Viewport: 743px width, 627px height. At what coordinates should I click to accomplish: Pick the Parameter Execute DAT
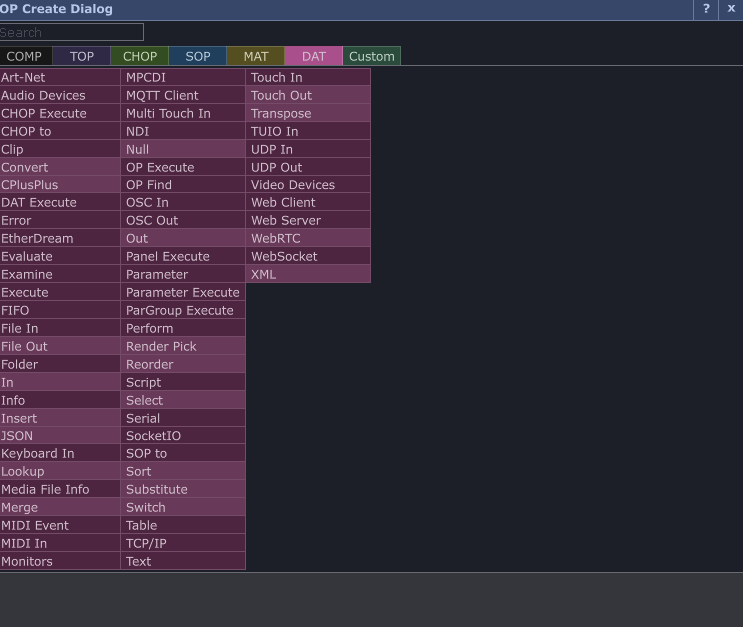[x=183, y=292]
